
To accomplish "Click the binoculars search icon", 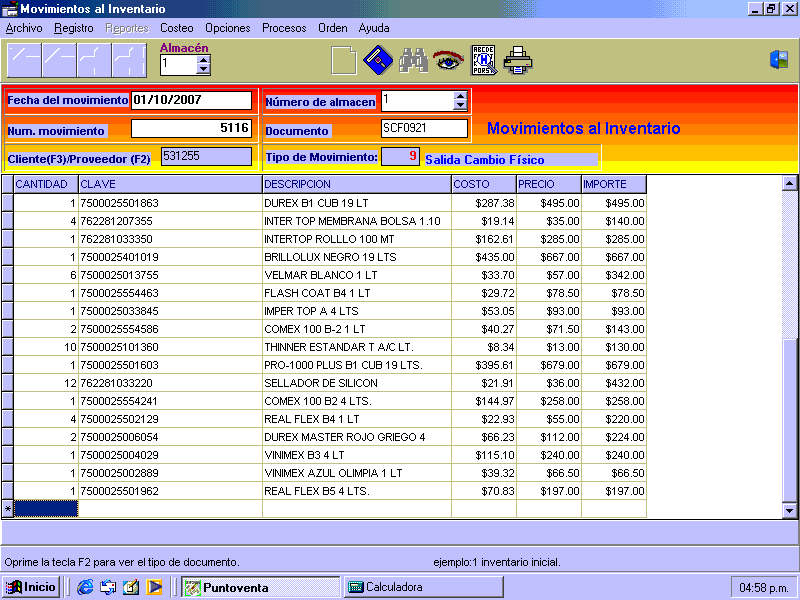I will click(x=413, y=61).
